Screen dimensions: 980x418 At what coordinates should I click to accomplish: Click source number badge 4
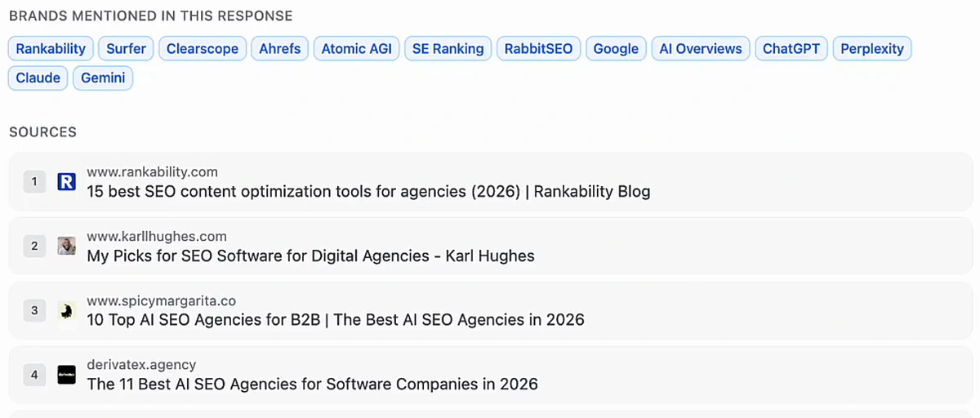click(x=34, y=375)
